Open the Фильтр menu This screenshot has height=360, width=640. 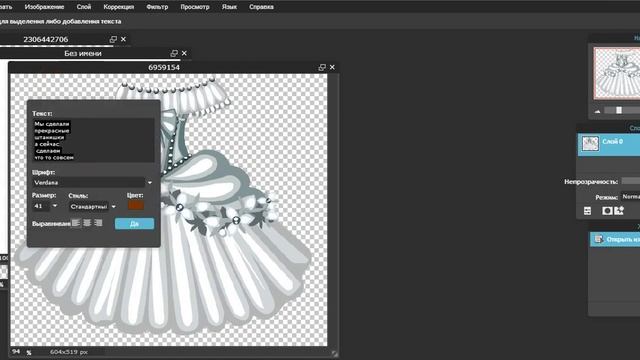(157, 7)
